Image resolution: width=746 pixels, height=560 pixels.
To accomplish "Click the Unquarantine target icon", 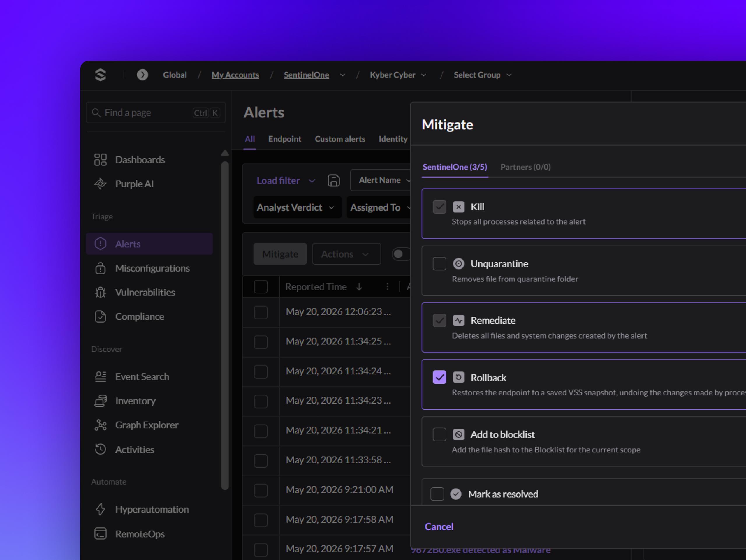I will 458,263.
